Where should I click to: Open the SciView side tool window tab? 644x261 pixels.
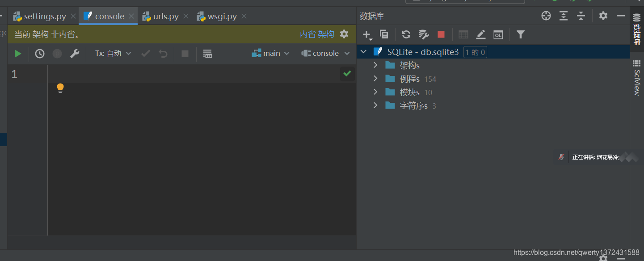point(637,78)
